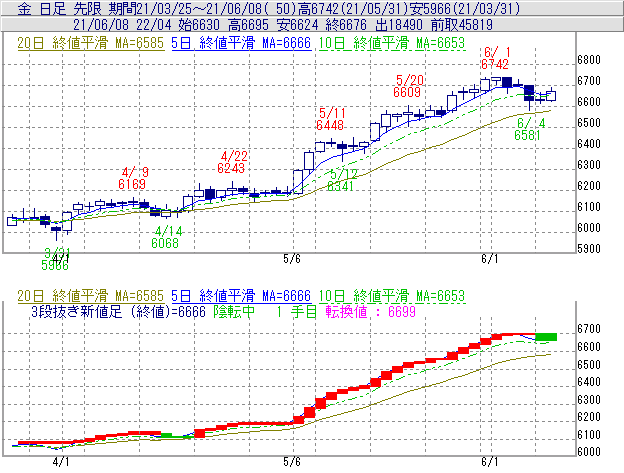Click the 安5966(21/03/31) header value
The image size is (624, 473).
pos(466,9)
